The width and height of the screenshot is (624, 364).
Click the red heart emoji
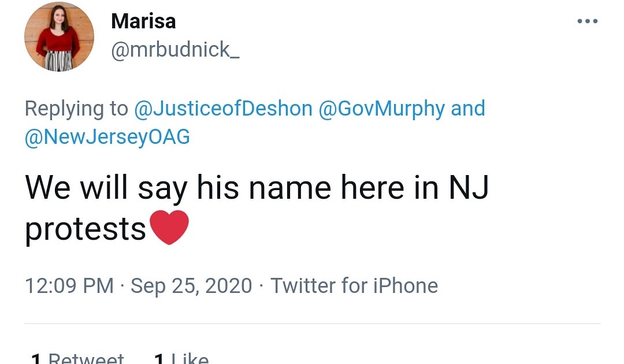pos(169,228)
